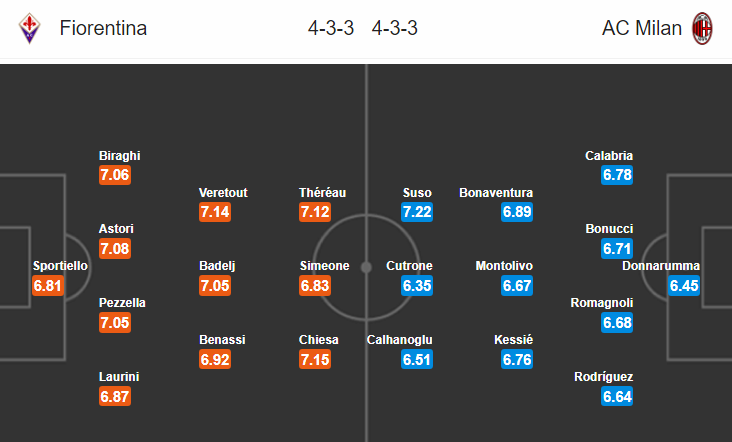
Task: Open the AC Milan team name link
Action: tap(642, 28)
